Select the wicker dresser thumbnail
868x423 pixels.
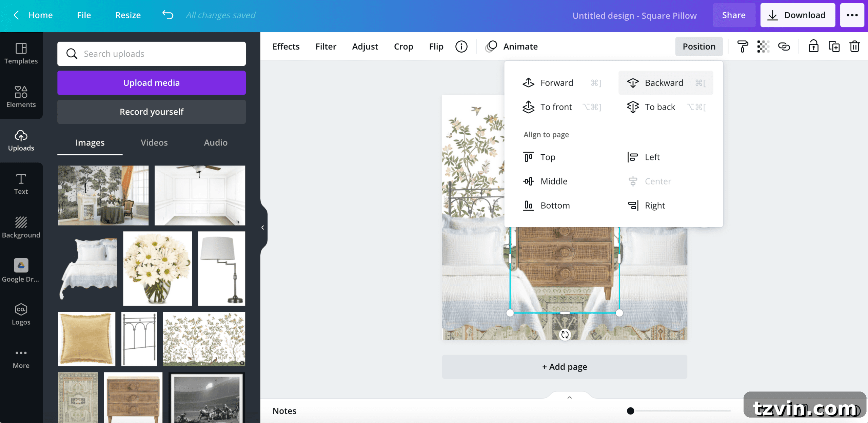(133, 398)
